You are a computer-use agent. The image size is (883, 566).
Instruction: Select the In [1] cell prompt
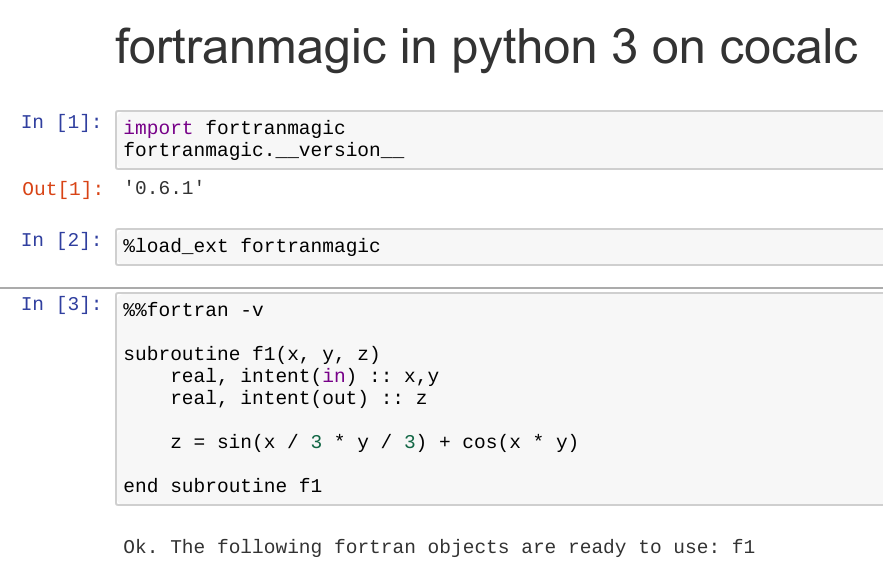tap(61, 122)
